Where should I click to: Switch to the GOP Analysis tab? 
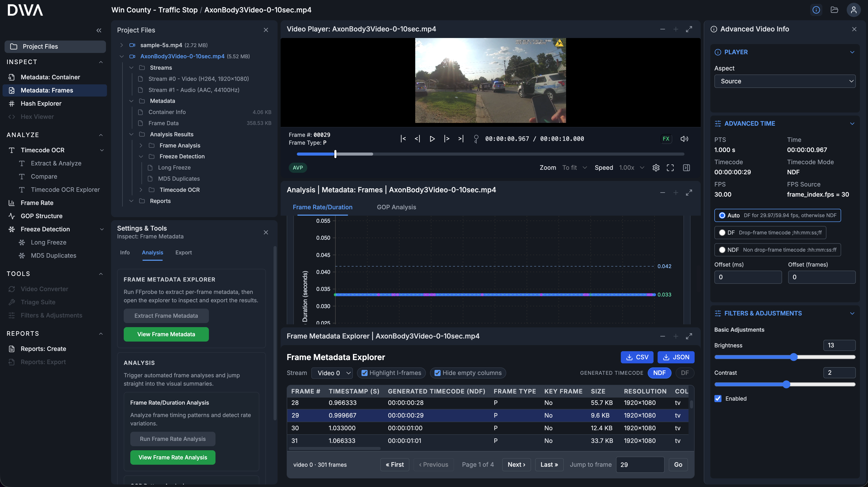pyautogui.click(x=396, y=207)
